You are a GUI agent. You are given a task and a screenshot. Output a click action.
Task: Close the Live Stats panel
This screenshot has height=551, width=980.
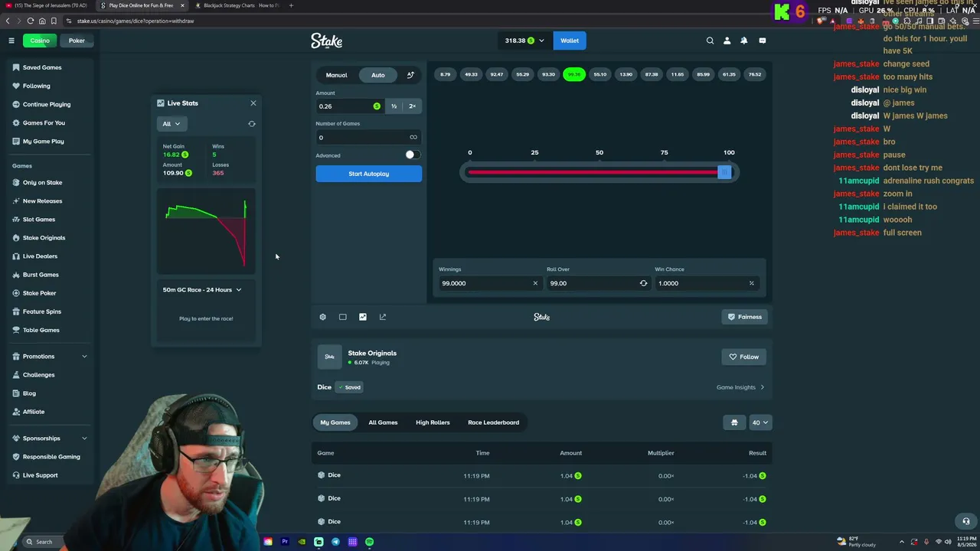(253, 103)
